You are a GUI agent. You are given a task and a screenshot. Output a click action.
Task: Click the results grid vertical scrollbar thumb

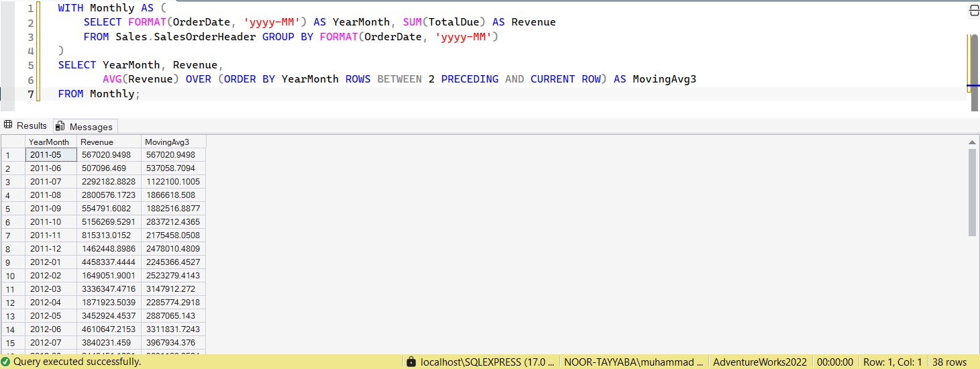click(x=973, y=193)
